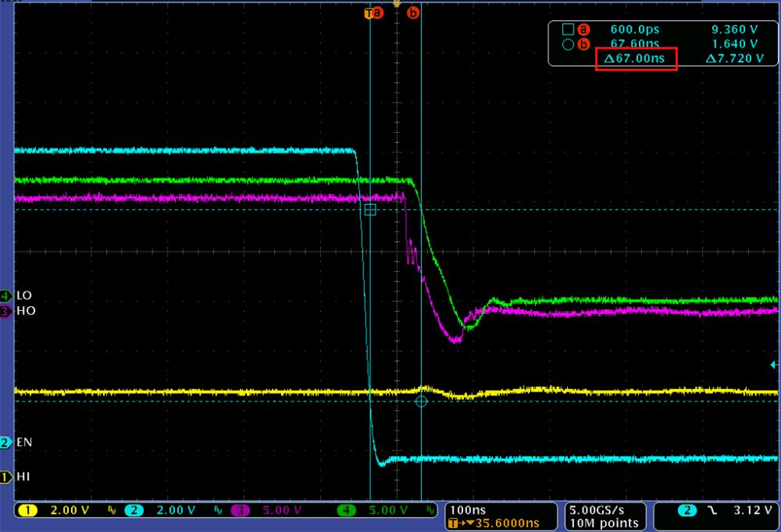Click the EN channel 2 ground marker
The height and width of the screenshot is (532, 781).
(6, 443)
